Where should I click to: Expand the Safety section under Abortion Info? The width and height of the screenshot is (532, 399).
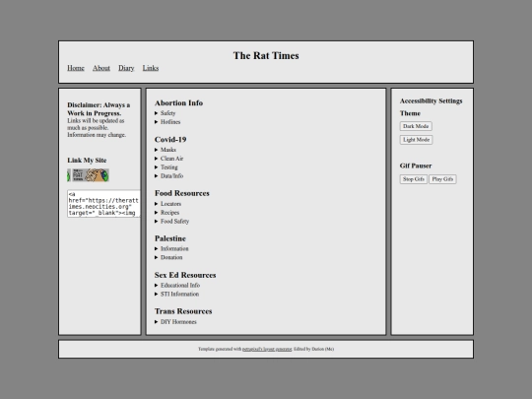[x=165, y=113]
